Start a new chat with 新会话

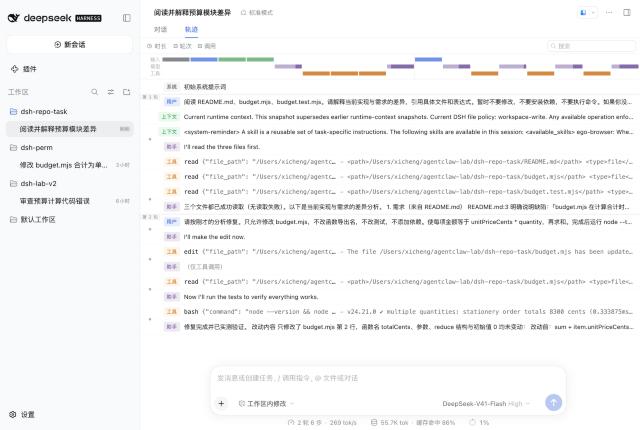(70, 44)
